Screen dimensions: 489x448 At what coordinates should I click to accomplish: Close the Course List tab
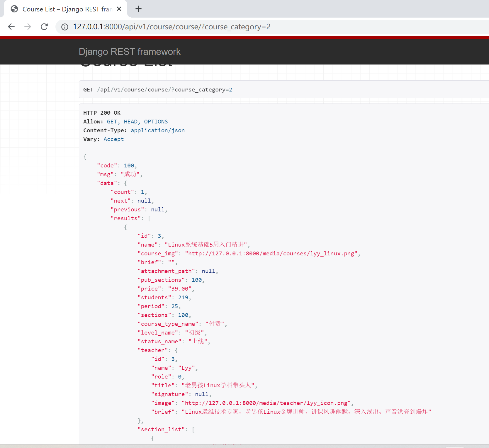click(119, 9)
